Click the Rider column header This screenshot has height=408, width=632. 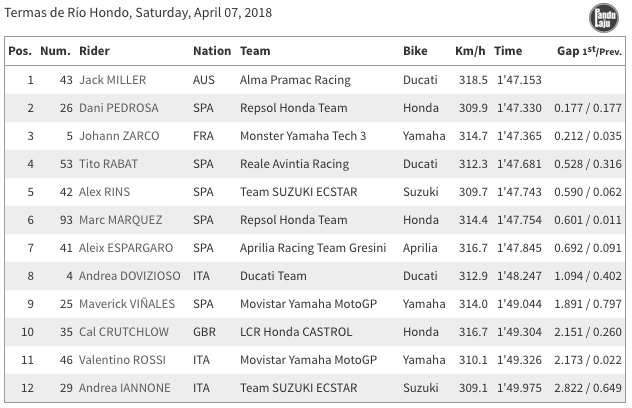pos(94,51)
